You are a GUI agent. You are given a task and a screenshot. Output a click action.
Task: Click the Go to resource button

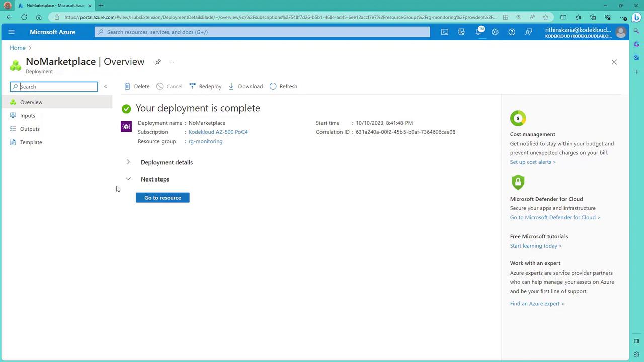[x=163, y=198]
